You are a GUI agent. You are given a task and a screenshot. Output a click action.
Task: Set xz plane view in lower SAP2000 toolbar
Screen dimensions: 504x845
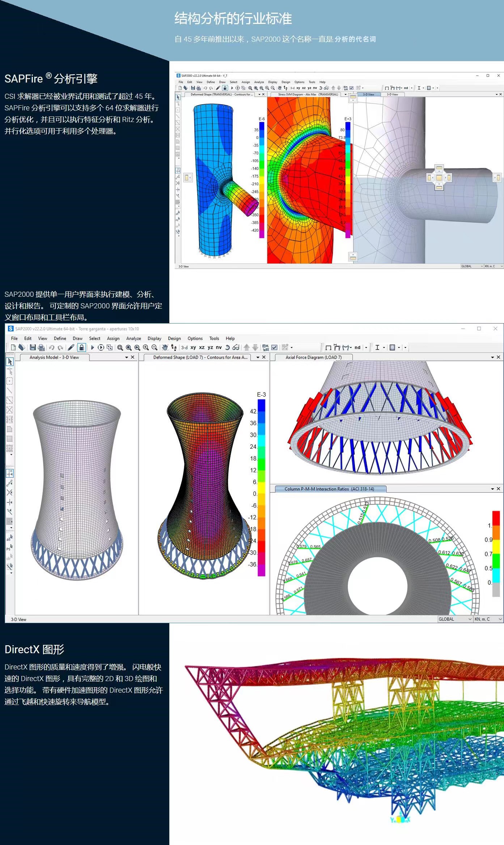click(x=202, y=347)
